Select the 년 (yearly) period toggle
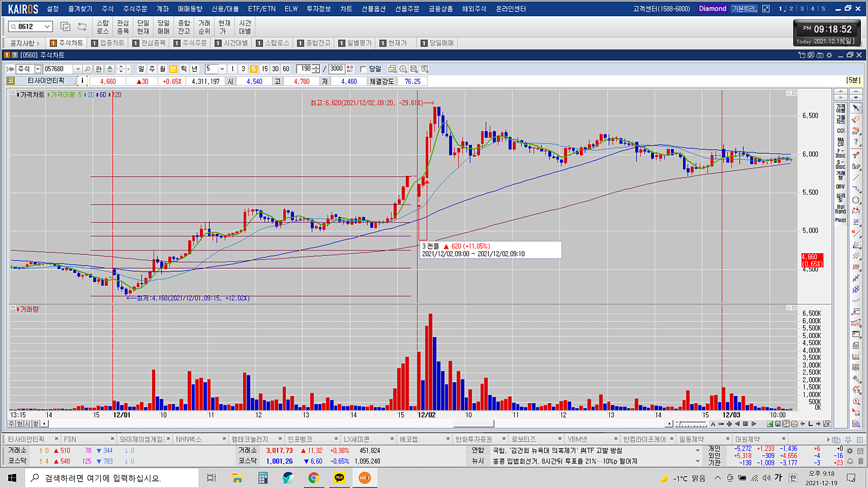The image size is (868, 488). pyautogui.click(x=194, y=69)
